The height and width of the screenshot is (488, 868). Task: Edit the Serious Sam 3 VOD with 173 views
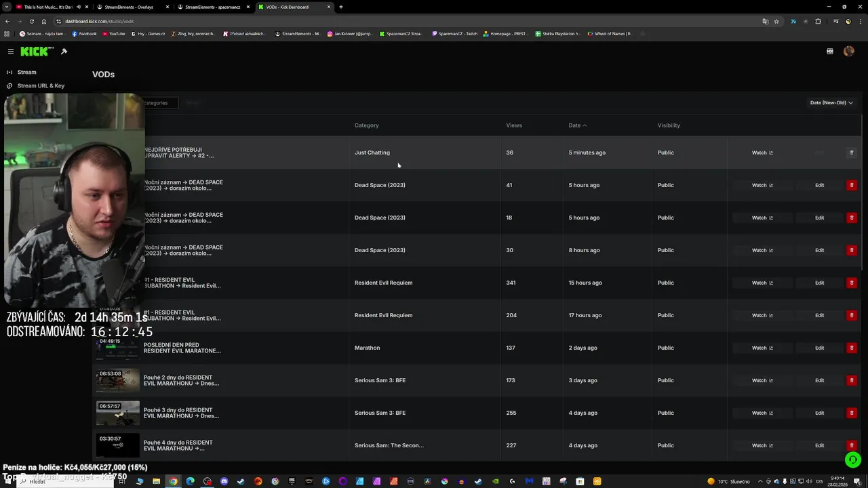[x=819, y=380]
